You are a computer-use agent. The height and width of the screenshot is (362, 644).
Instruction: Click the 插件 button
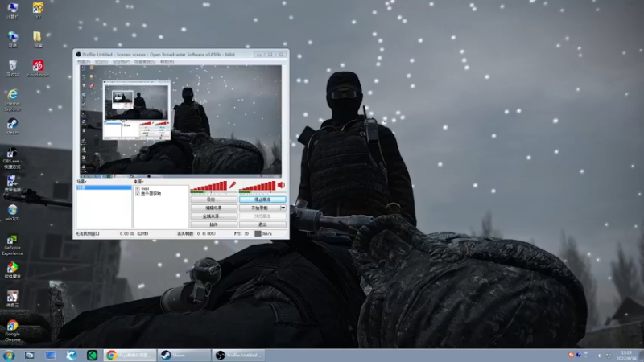tap(213, 224)
